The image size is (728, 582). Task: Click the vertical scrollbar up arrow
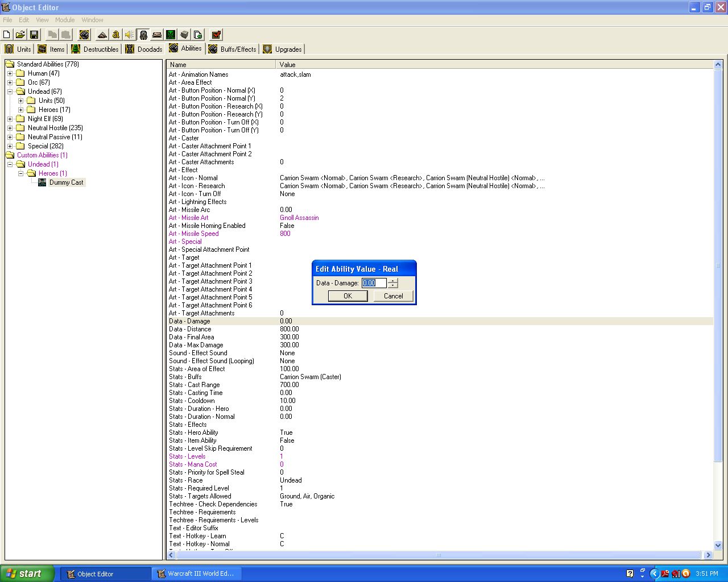coord(718,65)
